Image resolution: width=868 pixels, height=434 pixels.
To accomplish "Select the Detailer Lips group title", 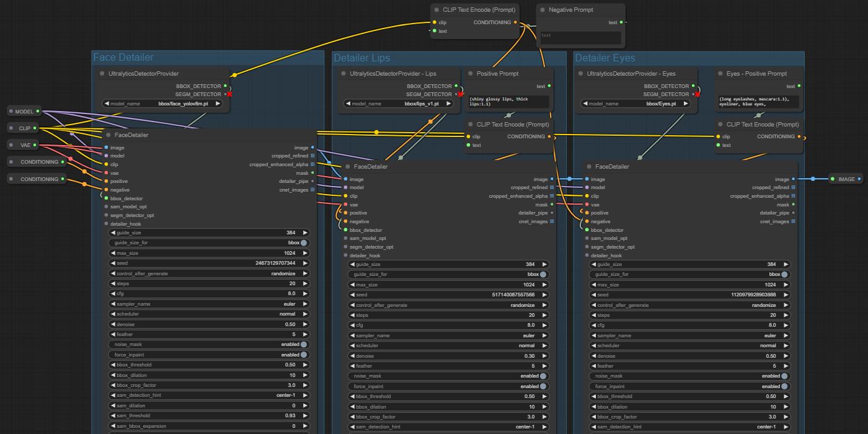I will pos(362,58).
